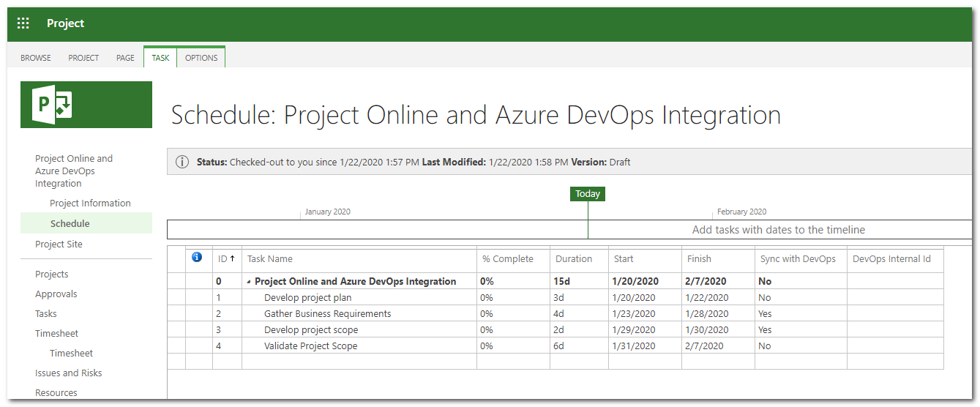The height and width of the screenshot is (407, 980).
Task: Click the January 2020 timeline label
Action: (x=327, y=212)
